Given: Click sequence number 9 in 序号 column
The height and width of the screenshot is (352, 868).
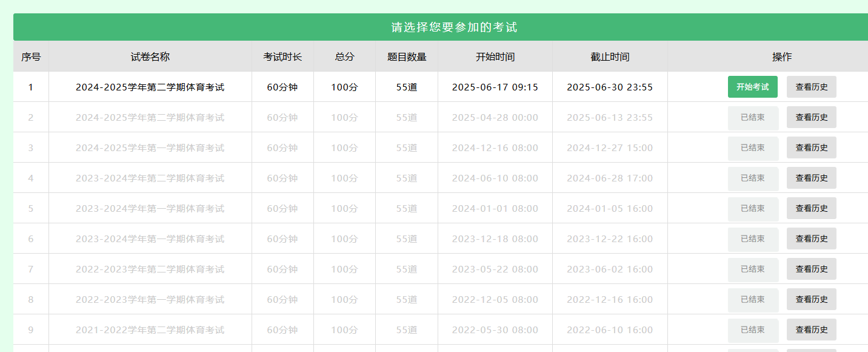Looking at the screenshot, I should (x=31, y=330).
